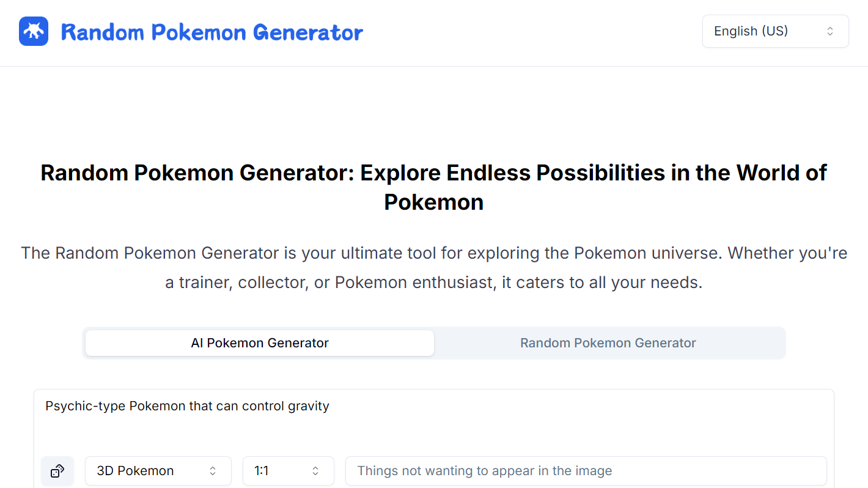The width and height of the screenshot is (868, 488).
Task: Select the "Psychic-type Pokemon" prompt text
Action: [x=187, y=405]
